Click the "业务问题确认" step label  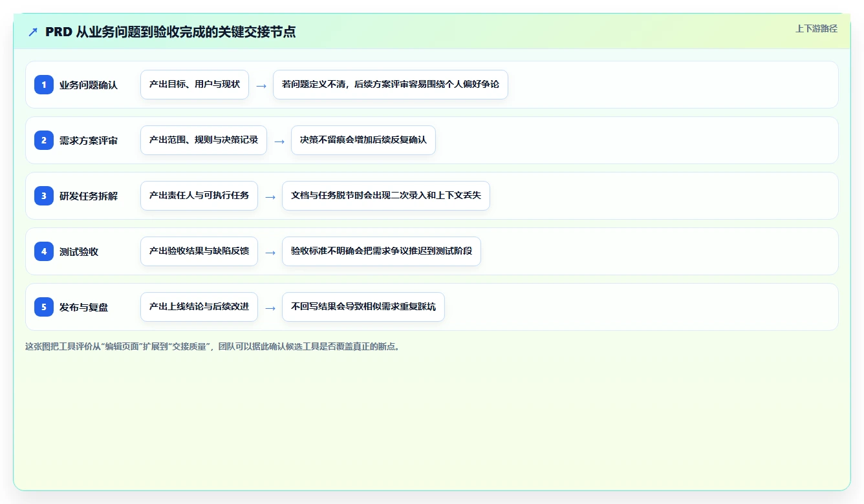[89, 85]
